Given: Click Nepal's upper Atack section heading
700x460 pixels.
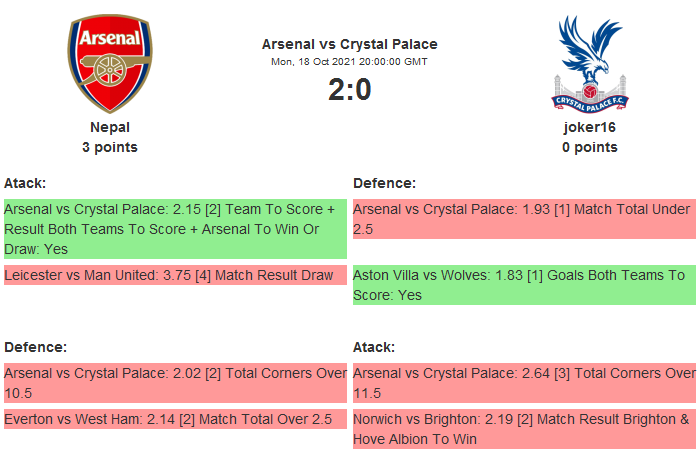Looking at the screenshot, I should [x=25, y=183].
